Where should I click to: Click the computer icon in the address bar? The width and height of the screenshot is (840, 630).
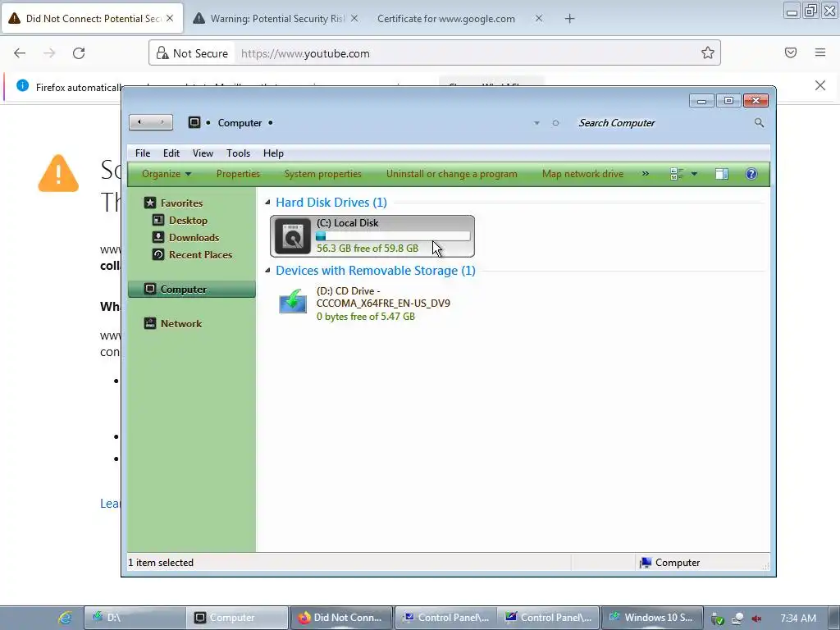coord(194,123)
